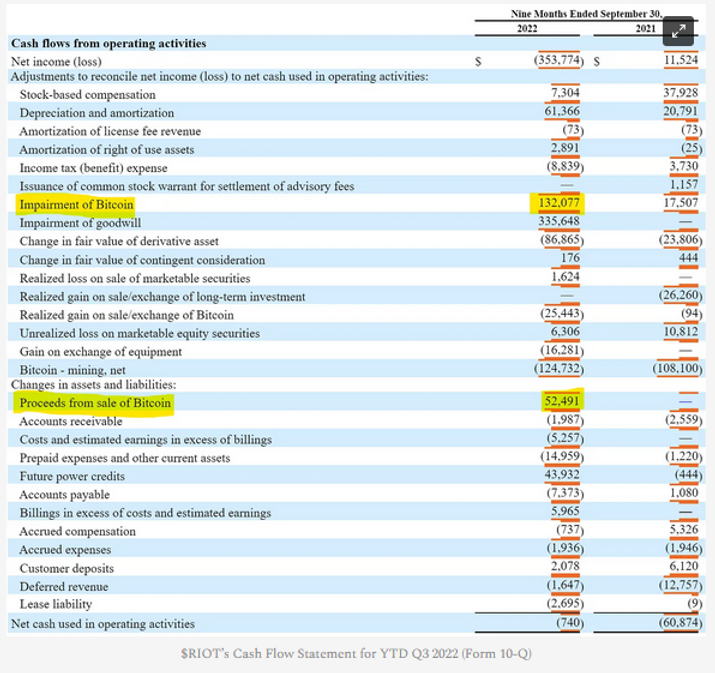This screenshot has height=673, width=715.
Task: Click the Nine Months Ended September 30 heading
Action: click(587, 12)
